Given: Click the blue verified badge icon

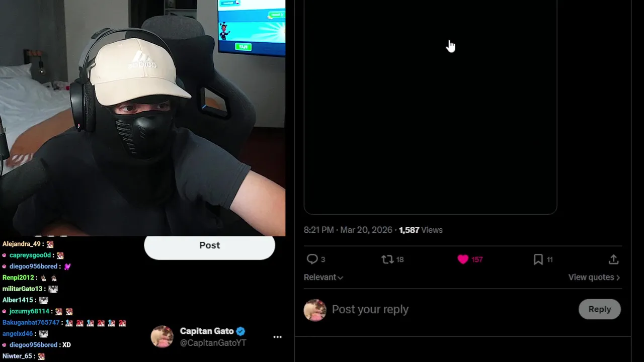Looking at the screenshot, I should click(241, 331).
